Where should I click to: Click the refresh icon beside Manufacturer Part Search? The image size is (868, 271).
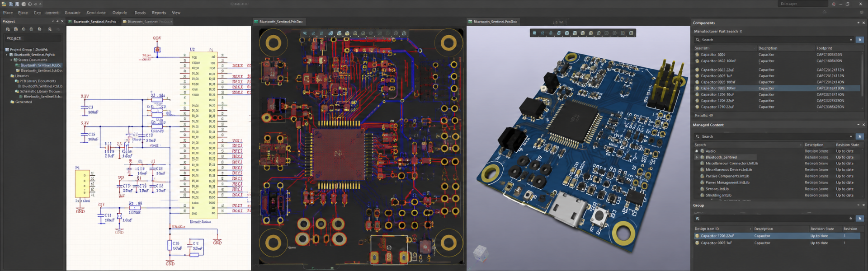click(741, 32)
